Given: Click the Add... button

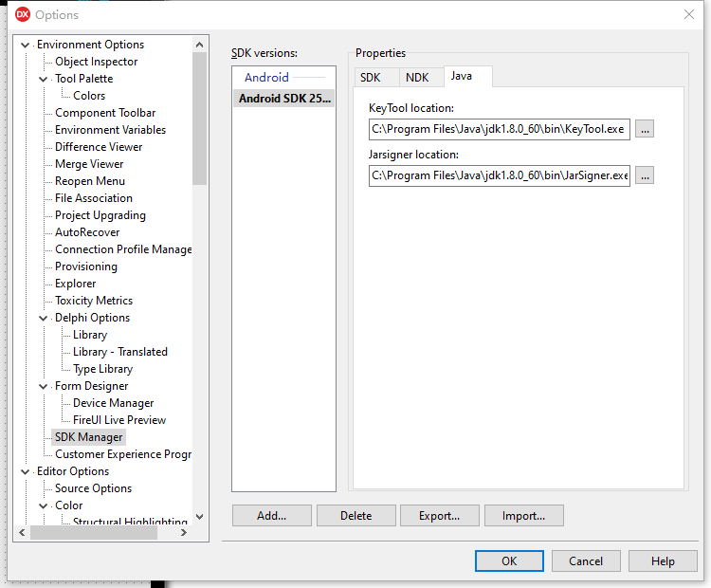Looking at the screenshot, I should pos(272,515).
